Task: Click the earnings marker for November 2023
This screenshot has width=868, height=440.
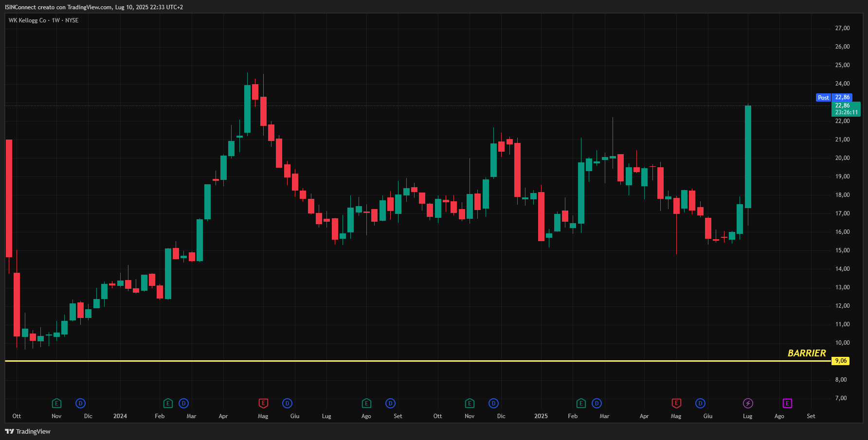Action: coord(56,403)
